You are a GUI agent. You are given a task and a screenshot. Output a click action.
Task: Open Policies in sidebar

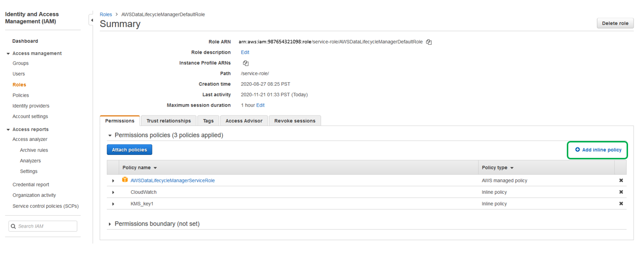(x=21, y=95)
